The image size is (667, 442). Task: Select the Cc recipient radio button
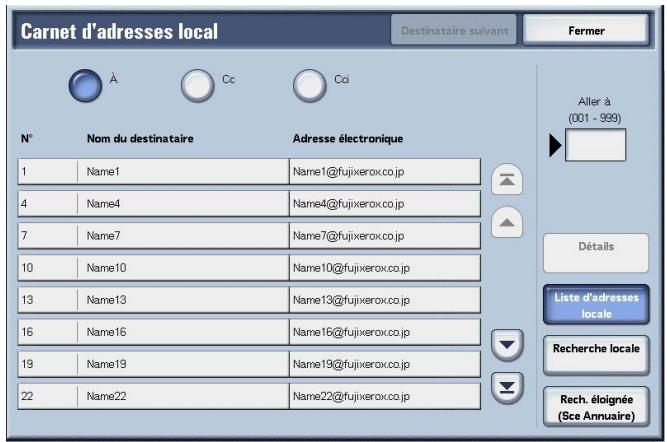point(197,86)
